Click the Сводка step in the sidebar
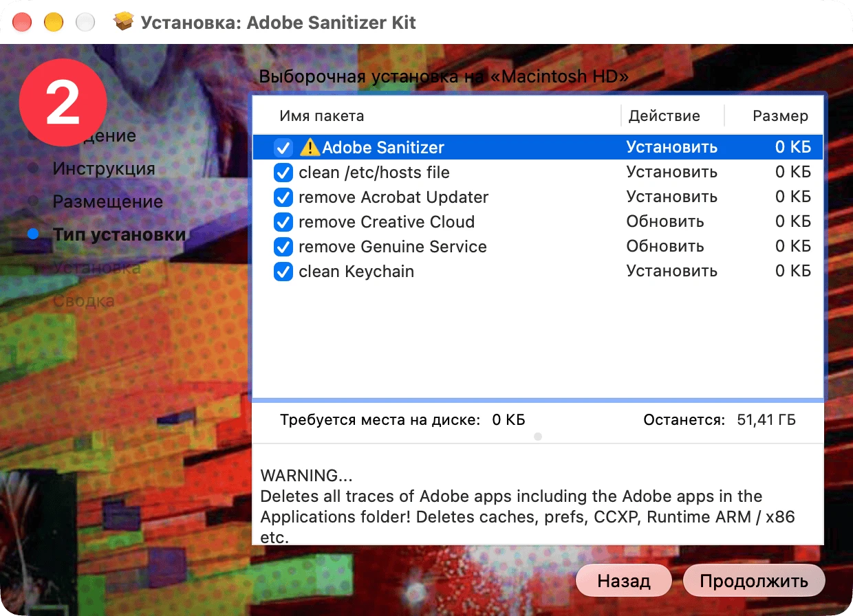The image size is (853, 616). click(x=83, y=300)
